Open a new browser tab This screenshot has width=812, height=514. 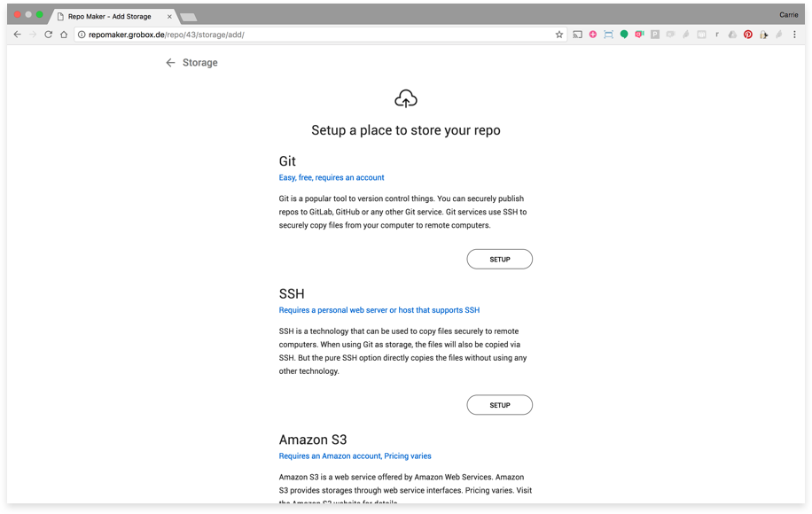tap(189, 17)
